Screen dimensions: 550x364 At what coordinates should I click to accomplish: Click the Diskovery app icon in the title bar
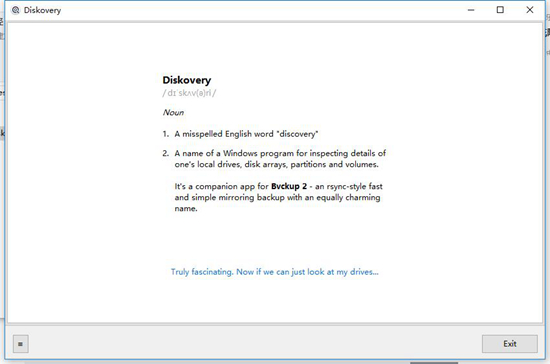(x=15, y=10)
